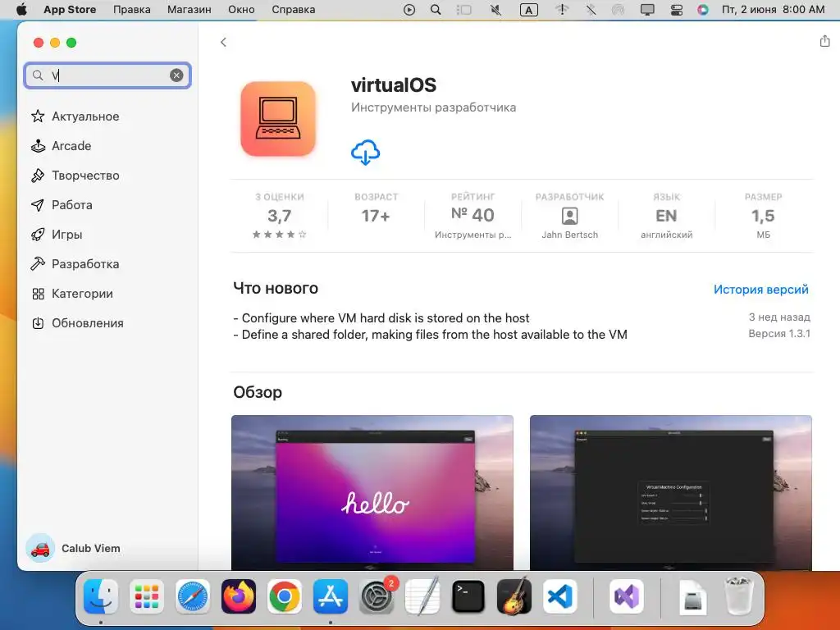Open Terminal from the Dock
The height and width of the screenshot is (630, 840).
468,596
